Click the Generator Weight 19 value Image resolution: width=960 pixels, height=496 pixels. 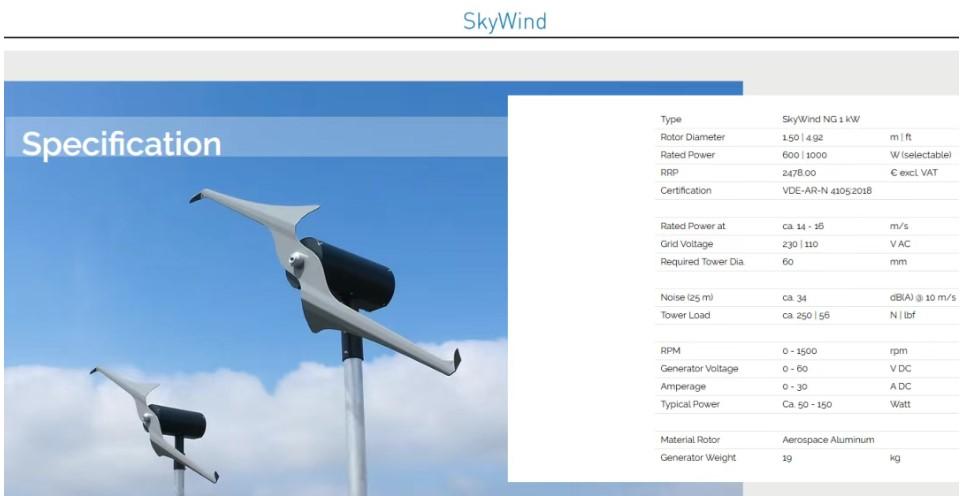786,458
